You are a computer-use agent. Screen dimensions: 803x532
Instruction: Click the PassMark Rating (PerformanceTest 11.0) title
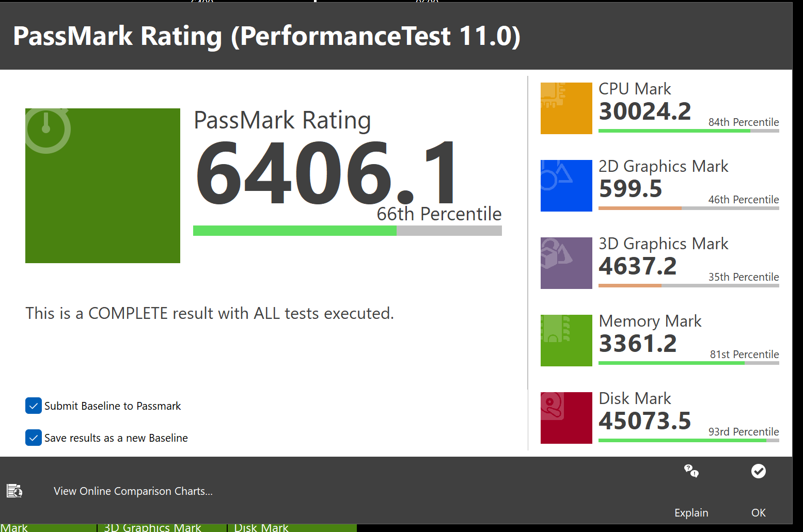tap(266, 36)
